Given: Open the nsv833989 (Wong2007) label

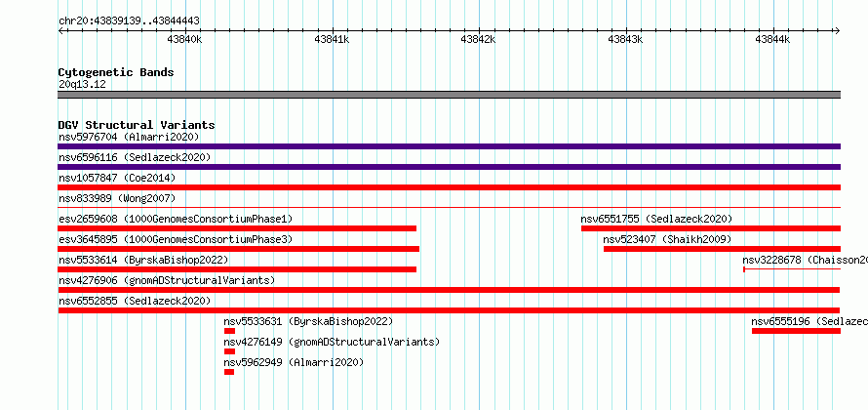Looking at the screenshot, I should [117, 198].
